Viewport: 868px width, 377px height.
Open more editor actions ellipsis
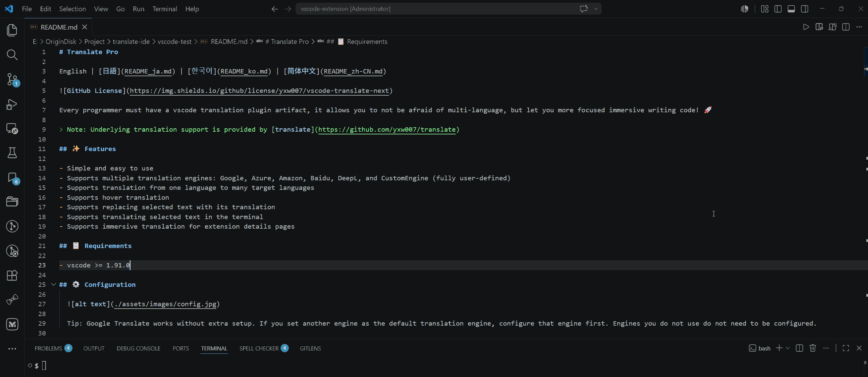click(859, 27)
